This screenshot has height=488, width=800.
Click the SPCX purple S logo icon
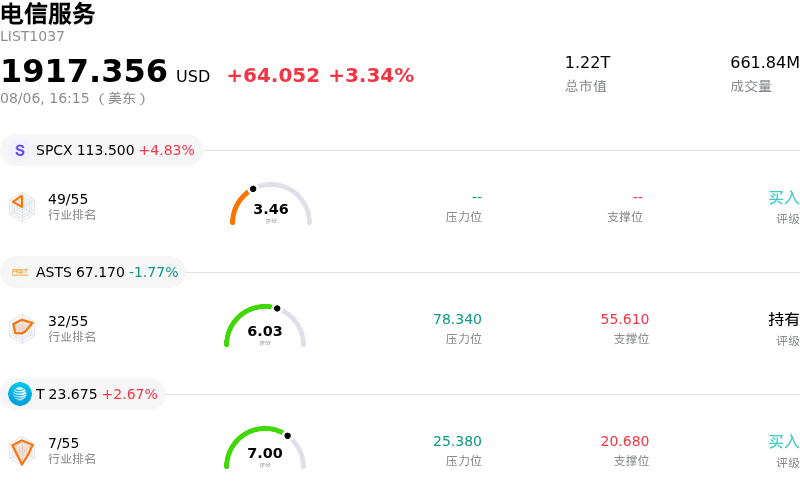click(x=20, y=150)
